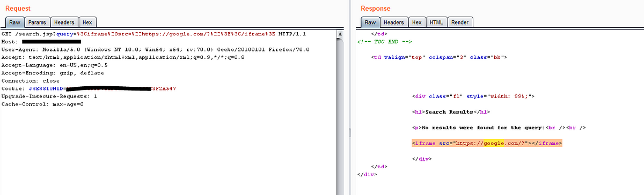644x195 pixels.
Task: Click the div class="fl" line in response
Action: 473,96
